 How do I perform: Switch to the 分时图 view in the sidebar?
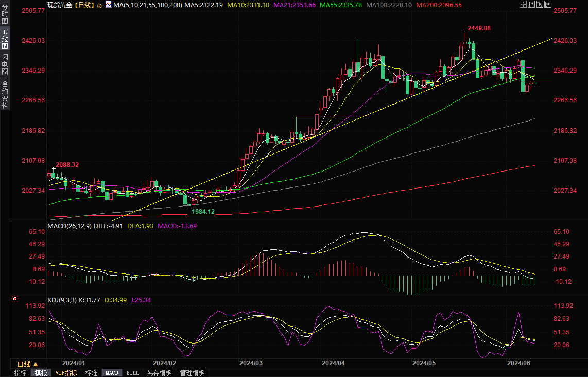click(5, 15)
